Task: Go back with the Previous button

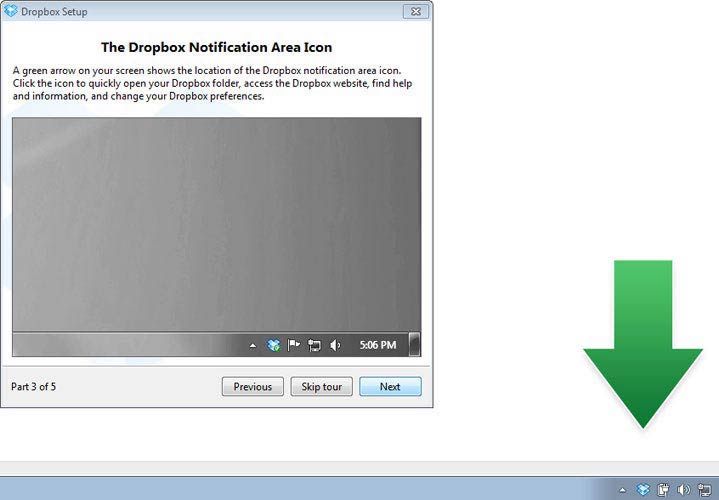Action: pos(253,387)
